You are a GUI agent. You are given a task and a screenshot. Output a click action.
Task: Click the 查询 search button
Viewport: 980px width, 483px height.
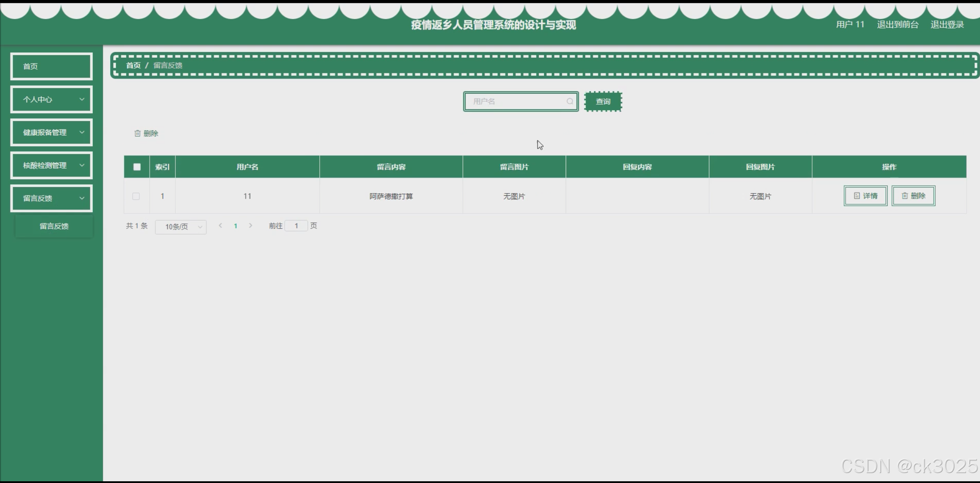point(603,102)
